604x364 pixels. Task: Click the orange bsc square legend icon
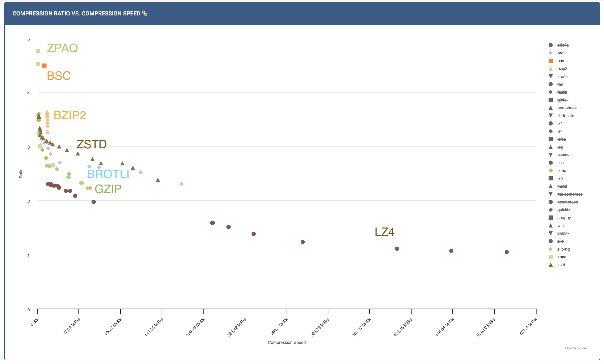(x=550, y=61)
